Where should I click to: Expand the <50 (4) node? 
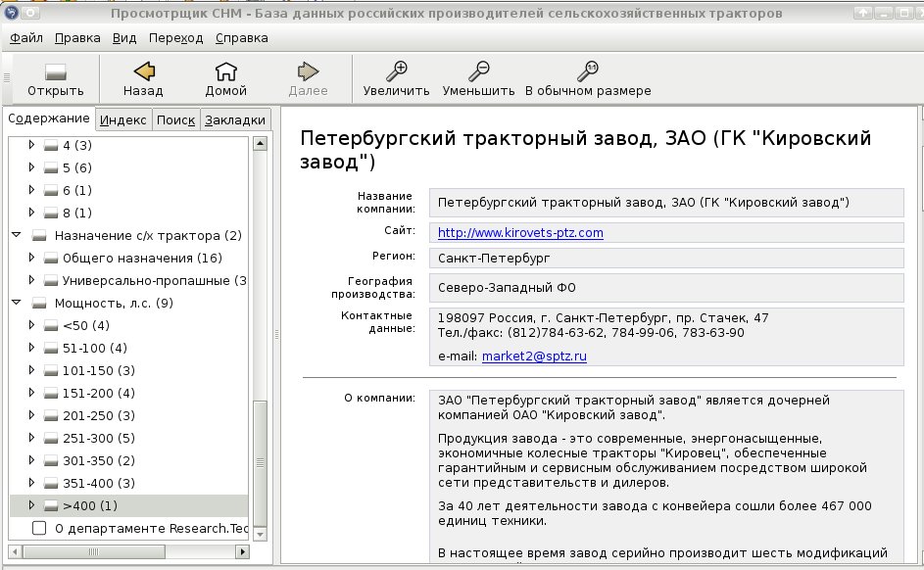coord(31,324)
